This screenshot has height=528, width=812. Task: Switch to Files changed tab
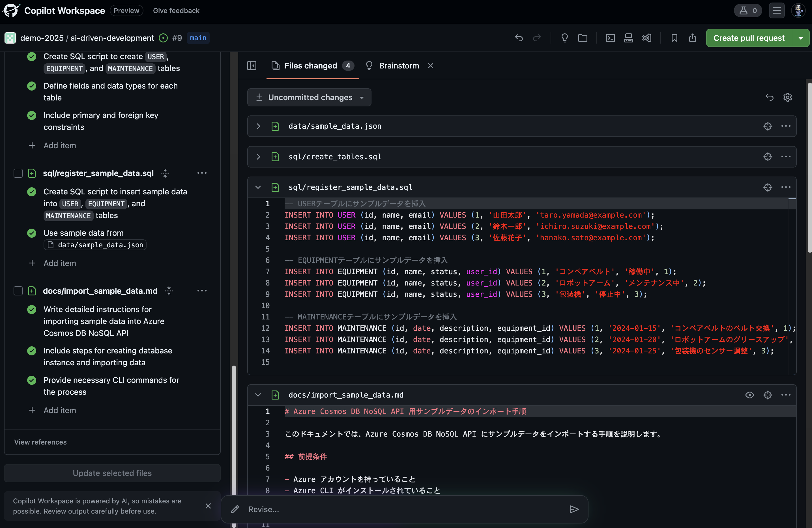click(313, 66)
